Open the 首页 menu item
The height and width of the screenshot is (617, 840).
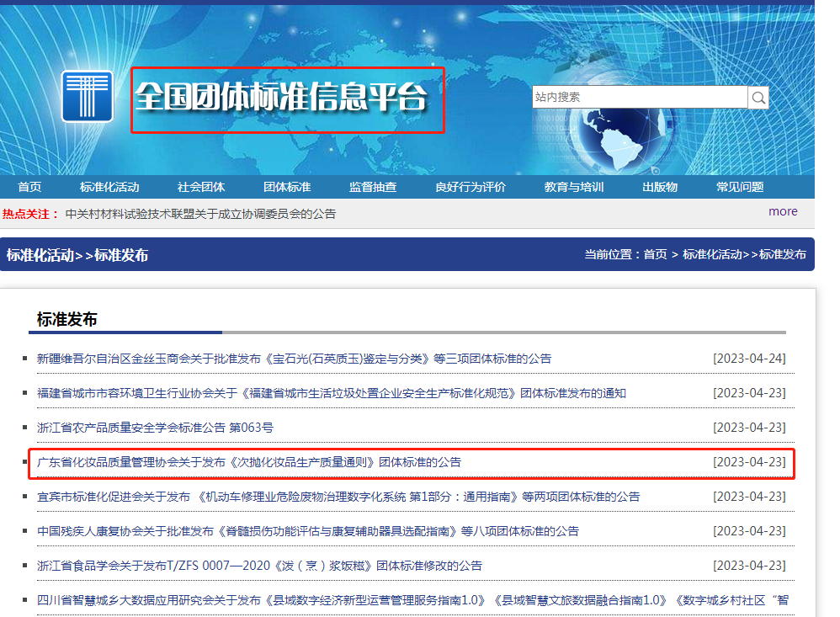tap(29, 187)
